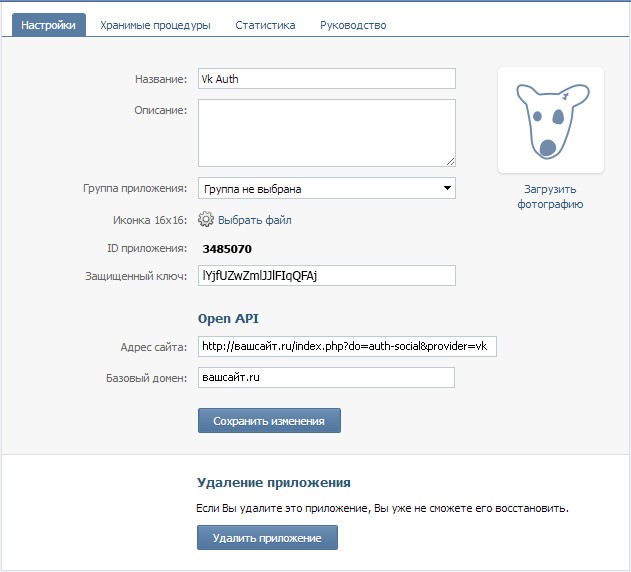Click the Удаление приложения section heading
This screenshot has width=631, height=572.
click(x=273, y=483)
